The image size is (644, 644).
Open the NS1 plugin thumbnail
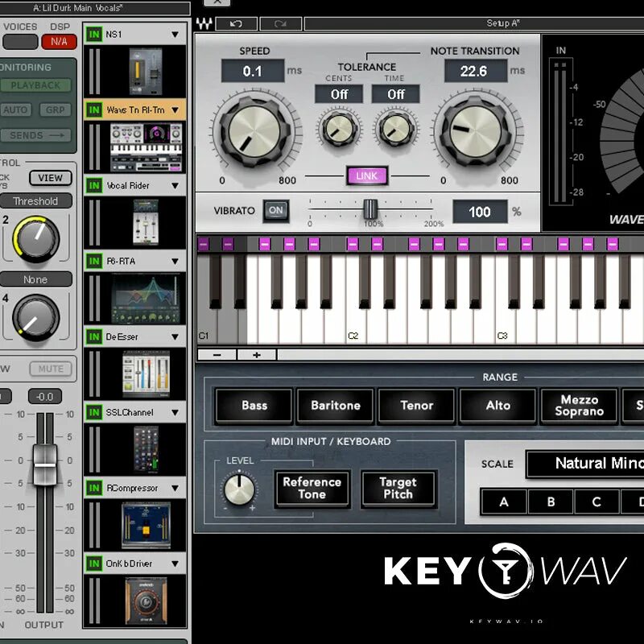point(146,72)
